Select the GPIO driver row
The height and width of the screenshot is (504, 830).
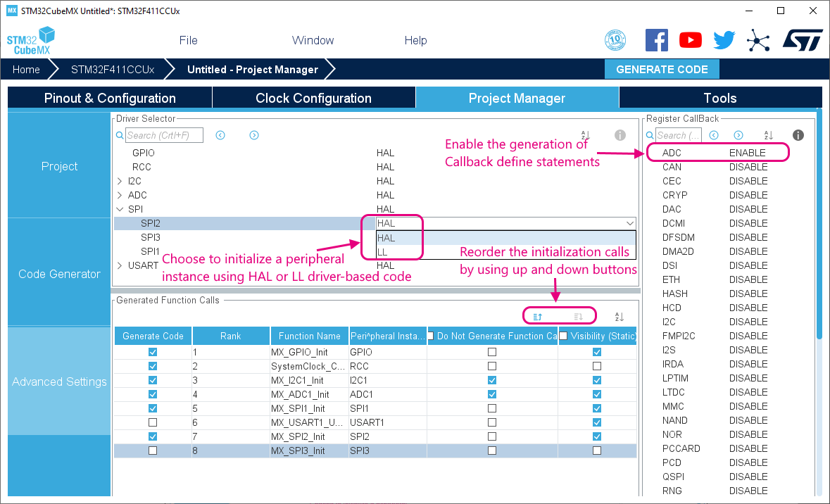coord(375,153)
